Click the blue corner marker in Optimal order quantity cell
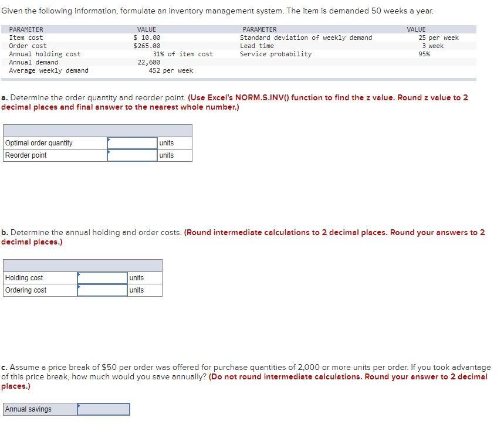Viewport: 504px width, 428px height. coord(107,140)
